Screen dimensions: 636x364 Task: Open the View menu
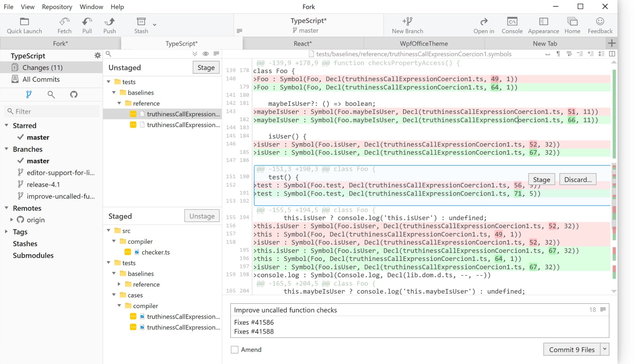point(27,6)
